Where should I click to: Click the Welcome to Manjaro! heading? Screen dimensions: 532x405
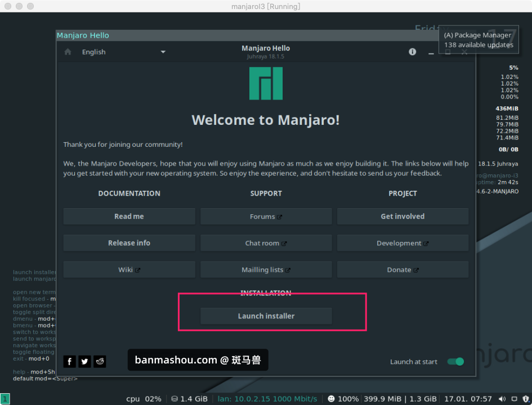266,120
